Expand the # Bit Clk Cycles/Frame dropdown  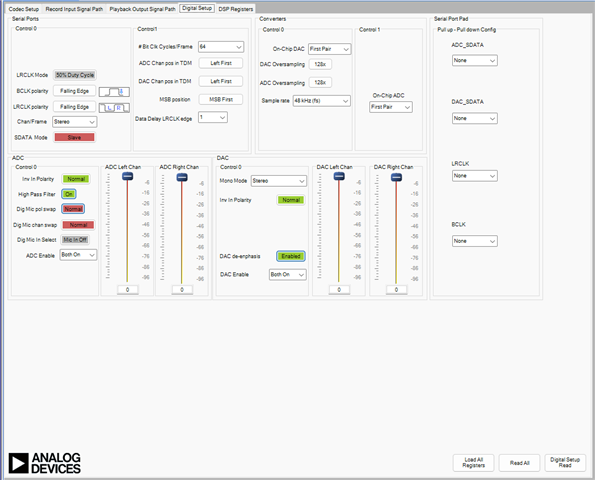point(221,47)
